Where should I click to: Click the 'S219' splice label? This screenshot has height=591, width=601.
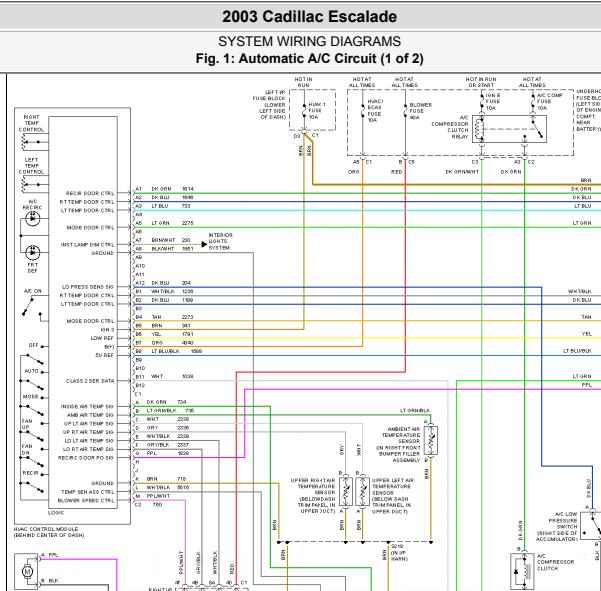[397, 546]
